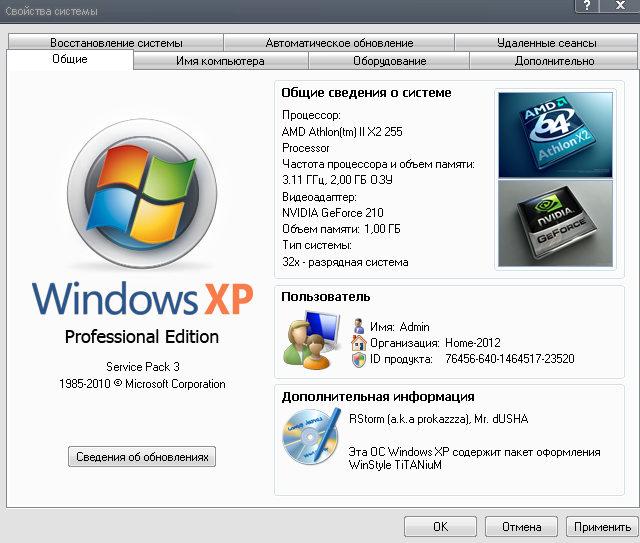Click the Пользователь heading
Viewport: 640px width, 543px height.
pyautogui.click(x=326, y=297)
